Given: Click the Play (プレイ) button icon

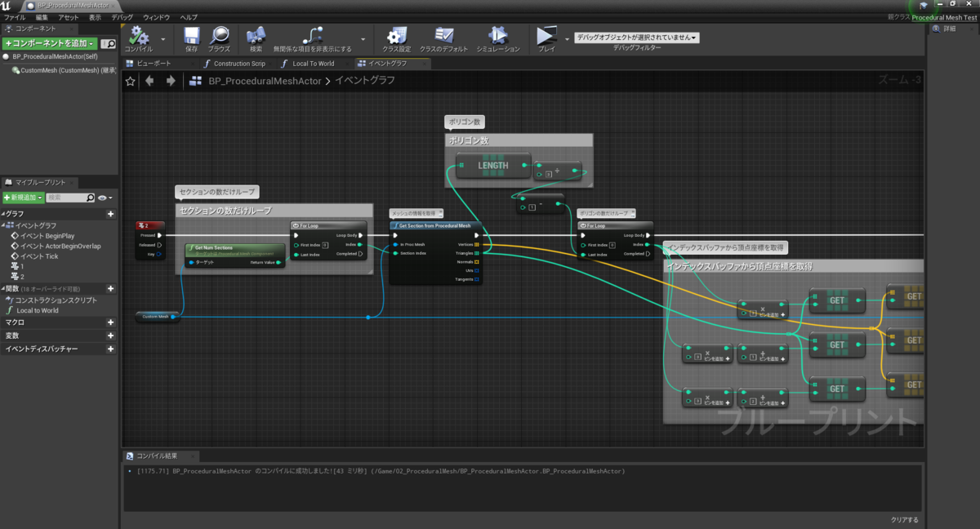Looking at the screenshot, I should tap(546, 36).
